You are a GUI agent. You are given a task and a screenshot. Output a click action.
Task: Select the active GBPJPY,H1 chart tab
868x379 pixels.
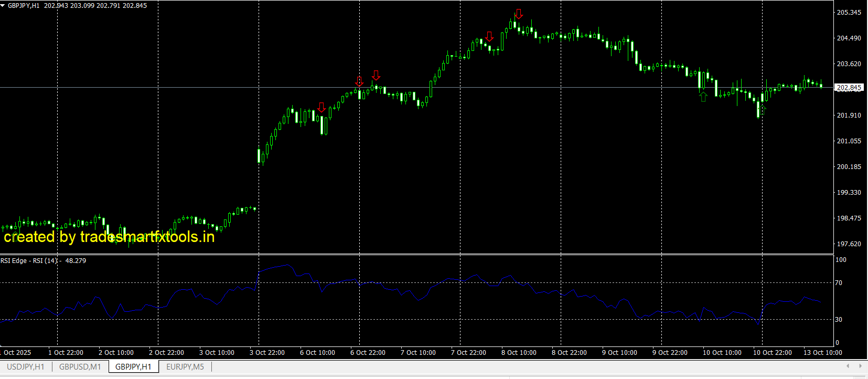pos(133,367)
